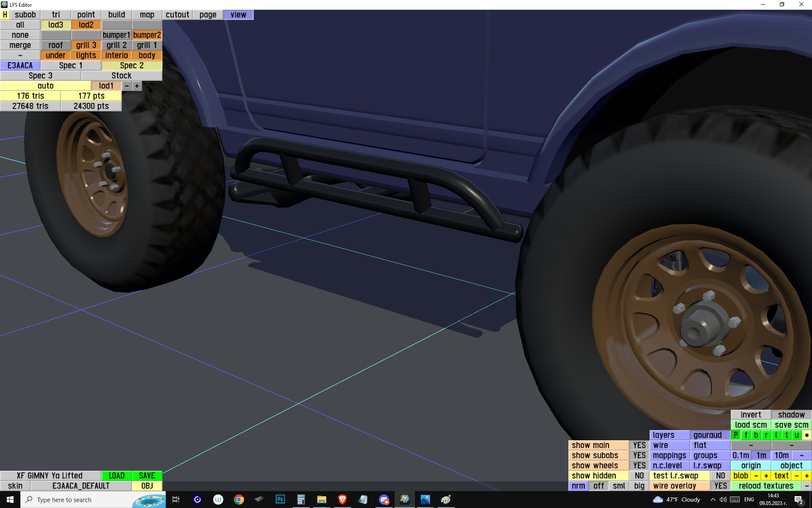Toggle wire overlay YES setting
Viewport: 812px width, 508px height.
click(720, 486)
